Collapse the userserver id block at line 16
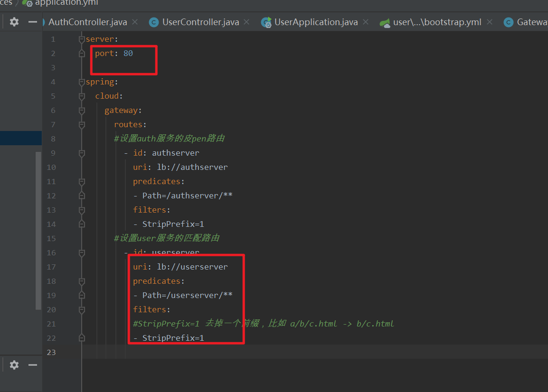The width and height of the screenshot is (548, 392). click(82, 252)
